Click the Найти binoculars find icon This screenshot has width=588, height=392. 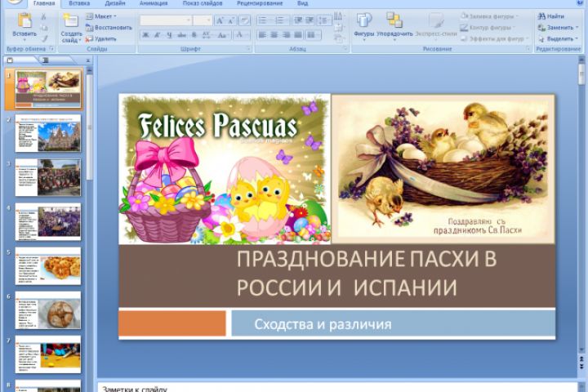541,16
